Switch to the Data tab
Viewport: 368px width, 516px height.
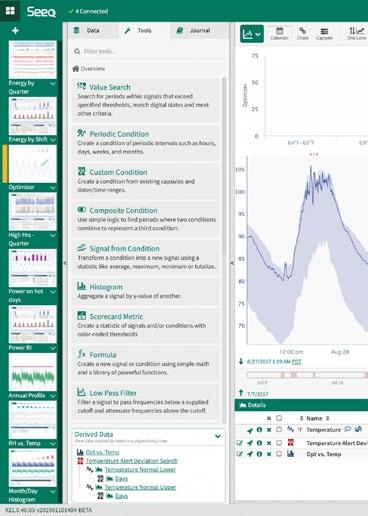click(93, 30)
